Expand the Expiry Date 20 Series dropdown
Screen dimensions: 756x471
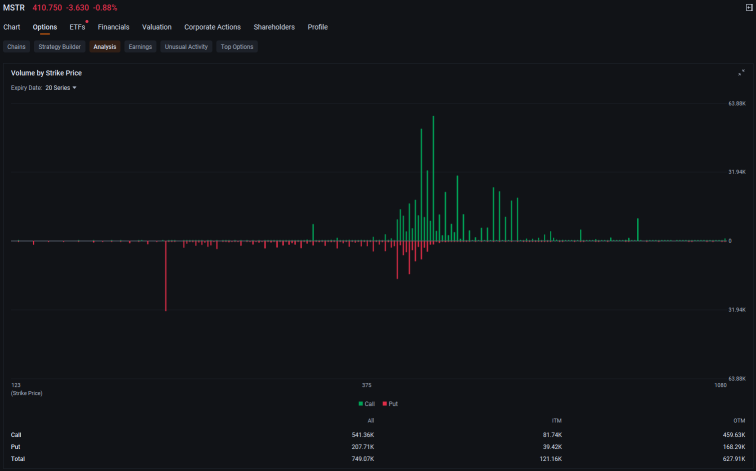point(61,88)
